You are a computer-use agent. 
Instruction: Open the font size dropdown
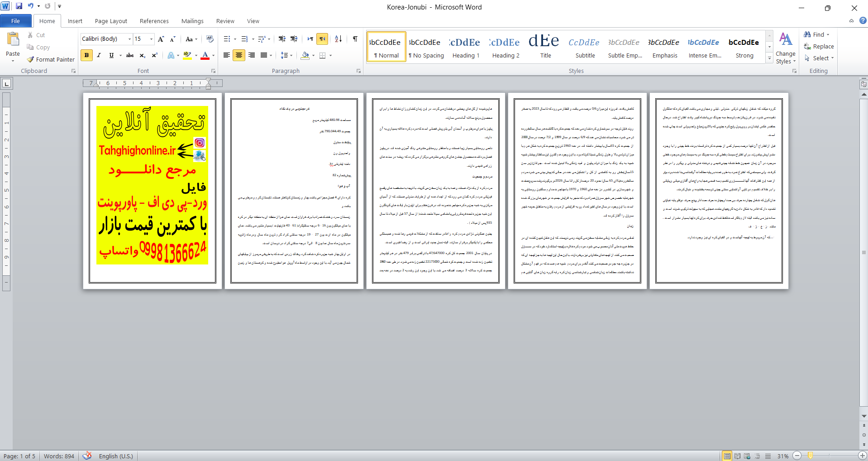[151, 39]
